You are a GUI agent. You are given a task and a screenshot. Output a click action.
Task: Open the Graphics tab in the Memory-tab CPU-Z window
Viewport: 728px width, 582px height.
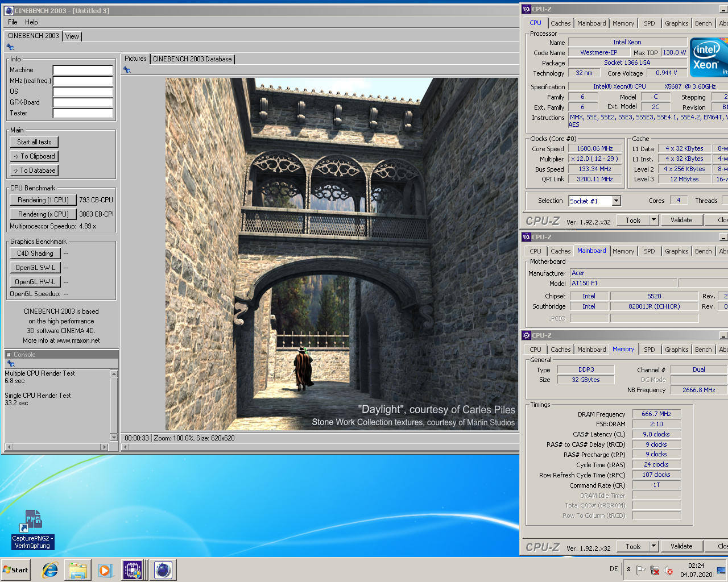click(x=677, y=350)
